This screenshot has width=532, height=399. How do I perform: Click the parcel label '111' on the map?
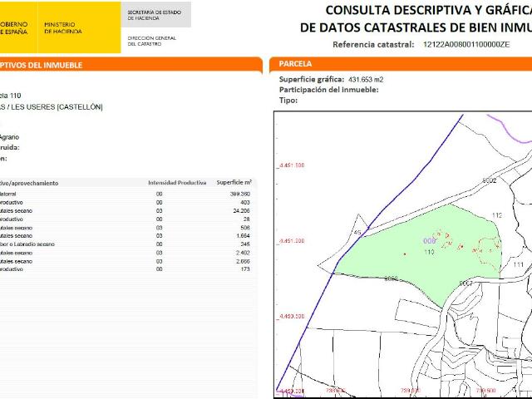click(x=519, y=264)
